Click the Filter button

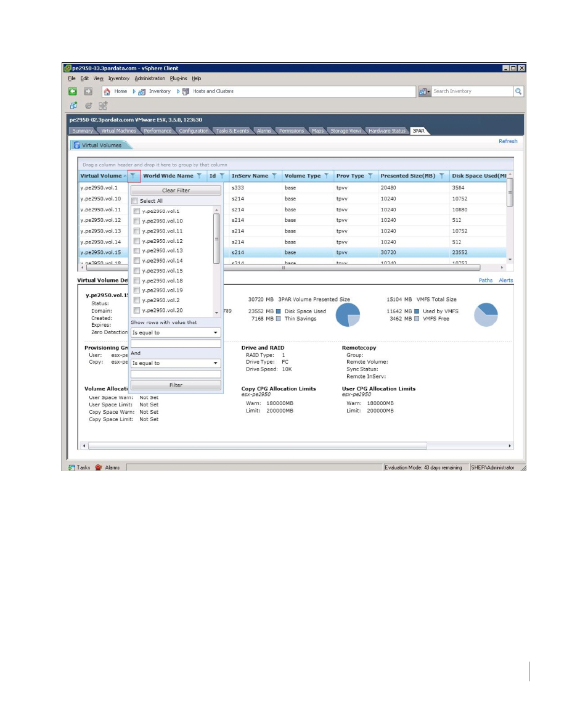pos(176,385)
